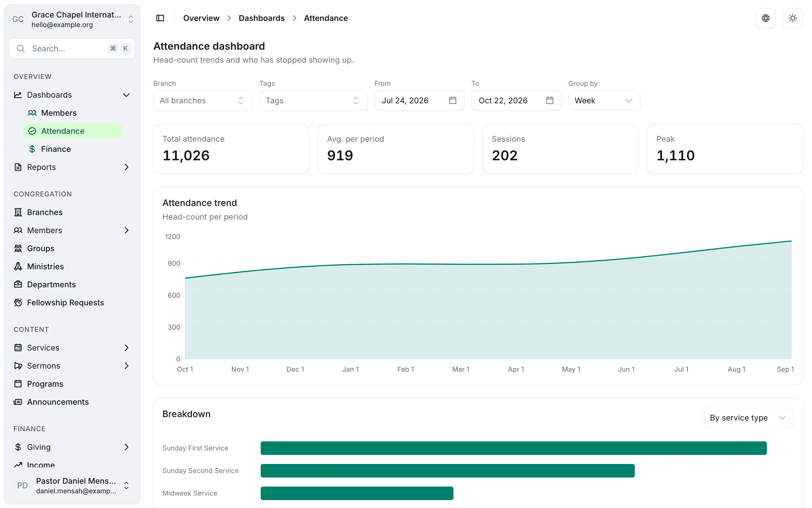Click the Branches building icon
This screenshot has height=508, width=812.
click(x=18, y=212)
